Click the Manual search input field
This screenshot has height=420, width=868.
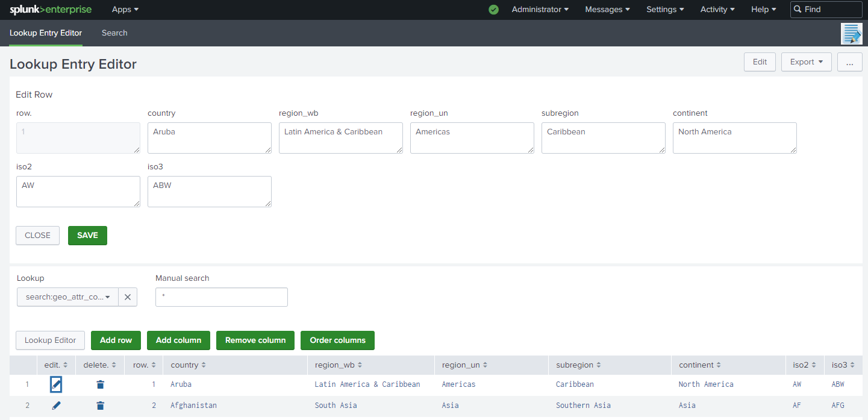click(222, 297)
